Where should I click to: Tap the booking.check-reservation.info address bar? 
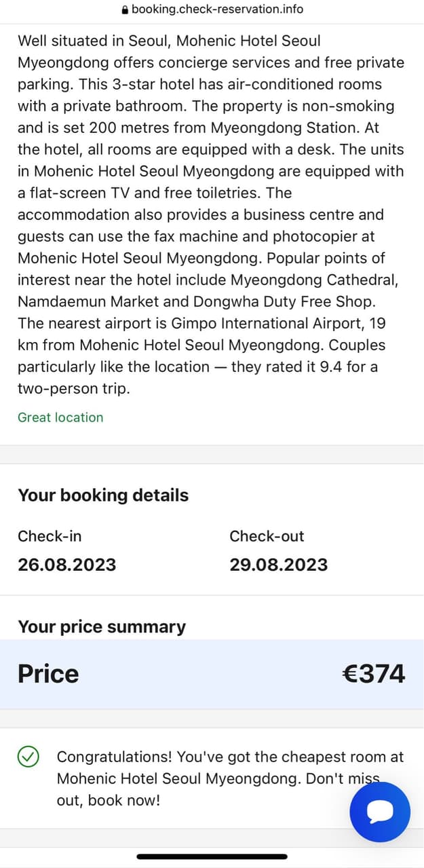[x=212, y=10]
